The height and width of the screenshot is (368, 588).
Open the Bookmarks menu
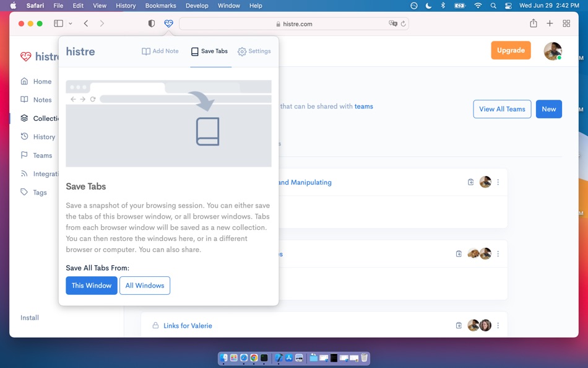[x=160, y=6]
